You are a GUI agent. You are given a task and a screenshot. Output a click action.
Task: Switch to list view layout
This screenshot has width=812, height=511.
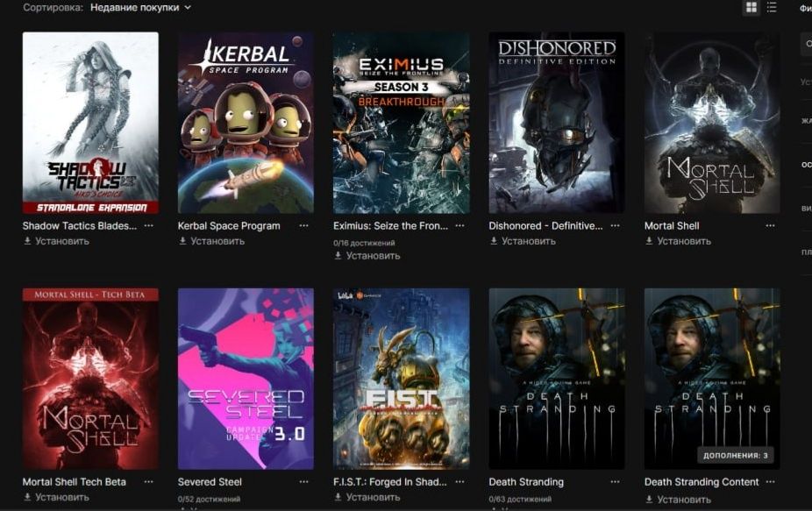tap(772, 7)
